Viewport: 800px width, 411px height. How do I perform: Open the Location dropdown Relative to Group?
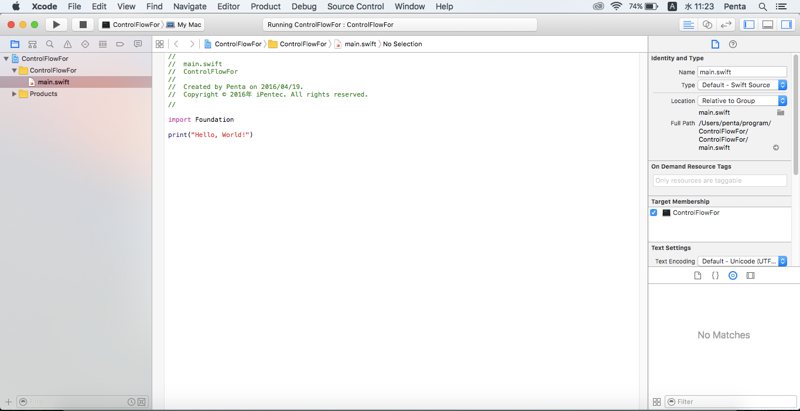coord(742,101)
